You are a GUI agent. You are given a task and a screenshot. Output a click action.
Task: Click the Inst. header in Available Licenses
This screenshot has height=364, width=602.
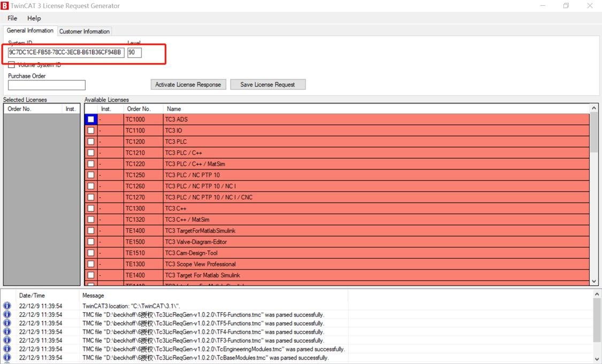[111, 109]
